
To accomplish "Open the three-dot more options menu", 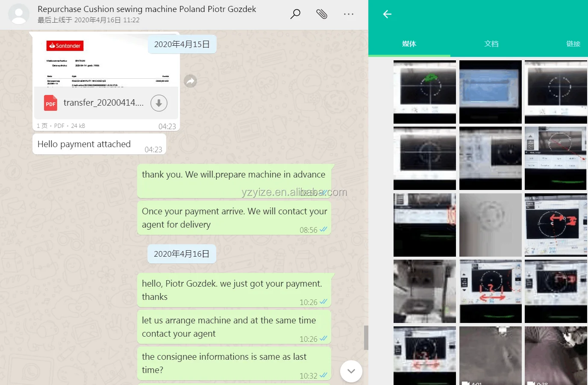I will pos(349,14).
